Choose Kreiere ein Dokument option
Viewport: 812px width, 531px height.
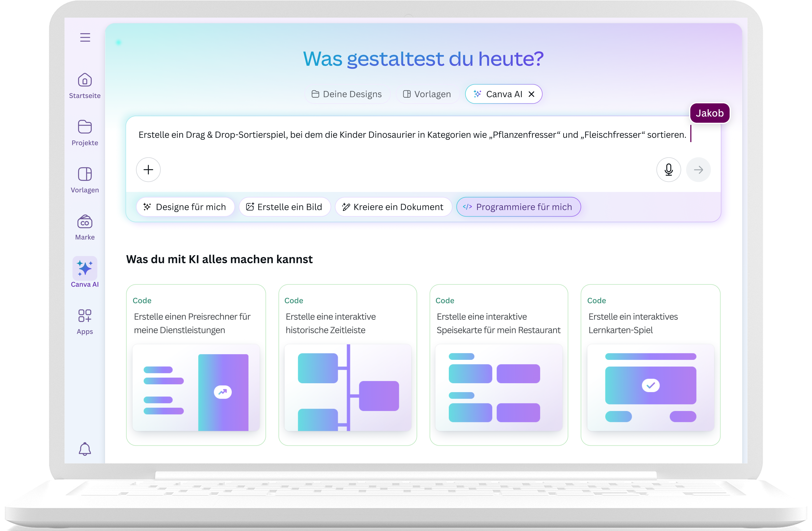pos(393,207)
